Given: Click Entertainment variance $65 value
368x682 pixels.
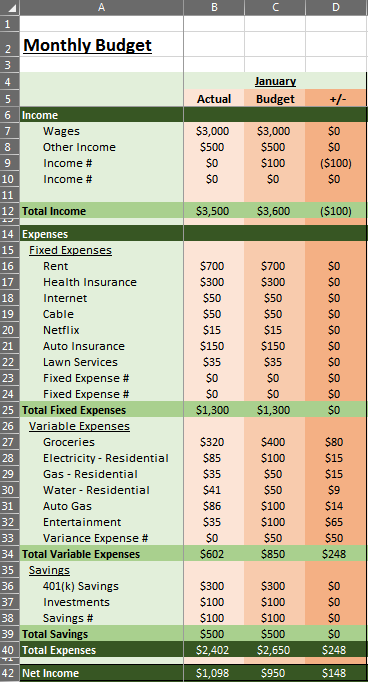Looking at the screenshot, I should tap(334, 522).
